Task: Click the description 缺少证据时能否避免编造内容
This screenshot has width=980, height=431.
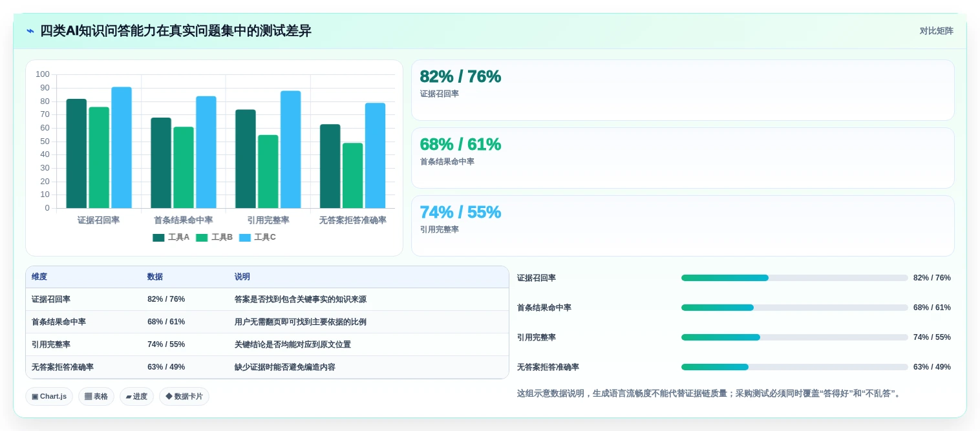Action: (285, 367)
